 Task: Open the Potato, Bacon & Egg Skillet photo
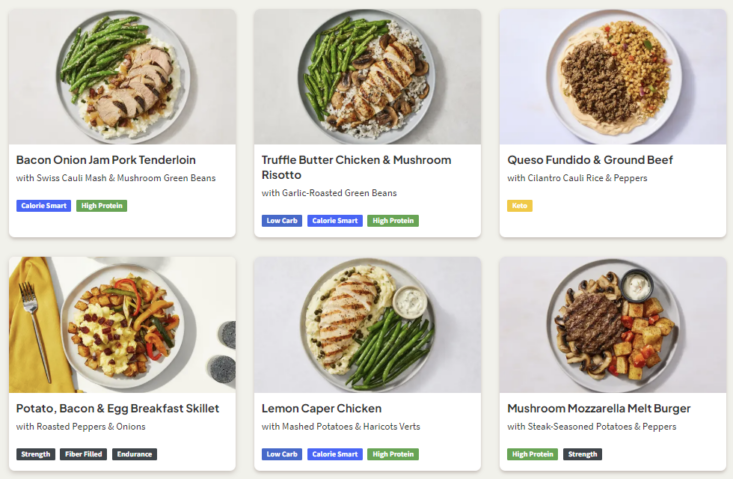coord(122,325)
